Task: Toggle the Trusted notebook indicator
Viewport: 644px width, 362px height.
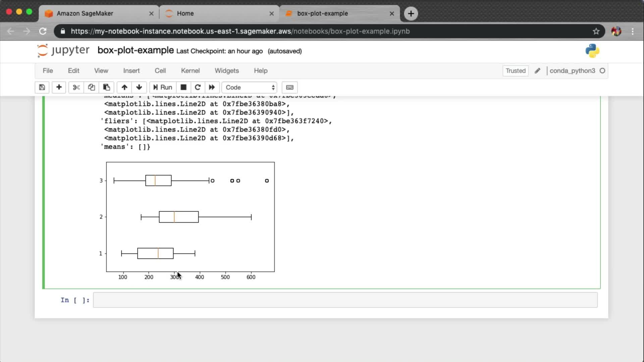Action: click(x=515, y=71)
